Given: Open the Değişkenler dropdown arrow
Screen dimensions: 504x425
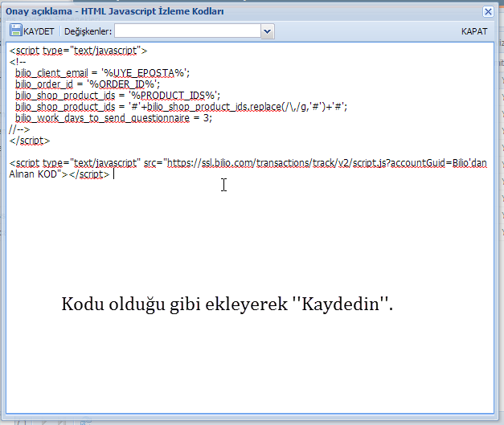Looking at the screenshot, I should click(267, 31).
